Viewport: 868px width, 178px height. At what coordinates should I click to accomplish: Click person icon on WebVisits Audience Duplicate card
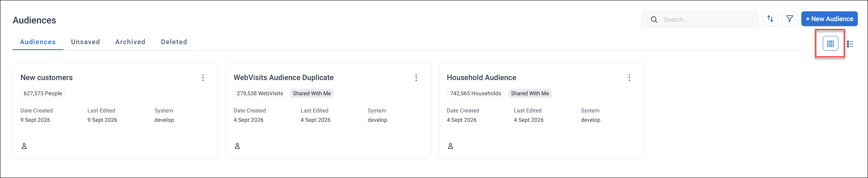coord(237,146)
